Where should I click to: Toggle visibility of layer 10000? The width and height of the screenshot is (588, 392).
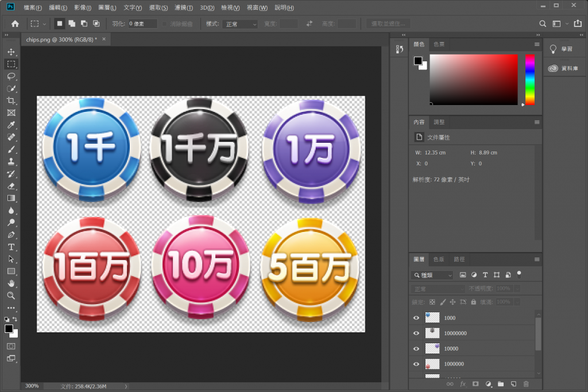click(x=416, y=348)
